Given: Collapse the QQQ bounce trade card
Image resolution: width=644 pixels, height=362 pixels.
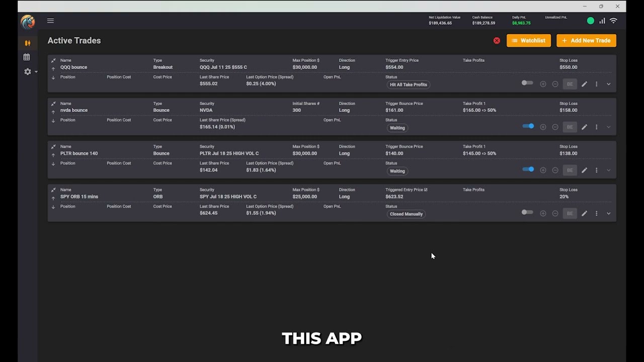Looking at the screenshot, I should [x=53, y=61].
